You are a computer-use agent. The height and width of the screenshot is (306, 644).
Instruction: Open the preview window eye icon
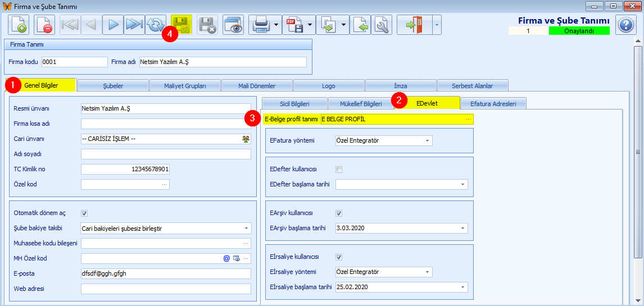[x=233, y=24]
